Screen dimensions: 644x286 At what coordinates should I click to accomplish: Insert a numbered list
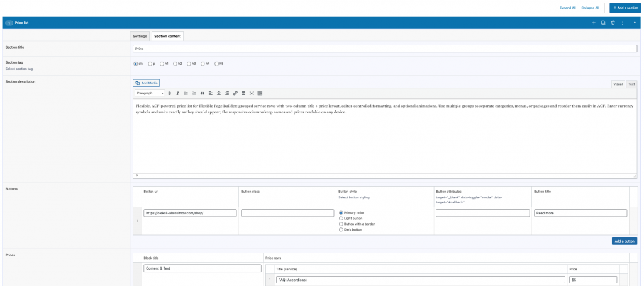pyautogui.click(x=194, y=93)
